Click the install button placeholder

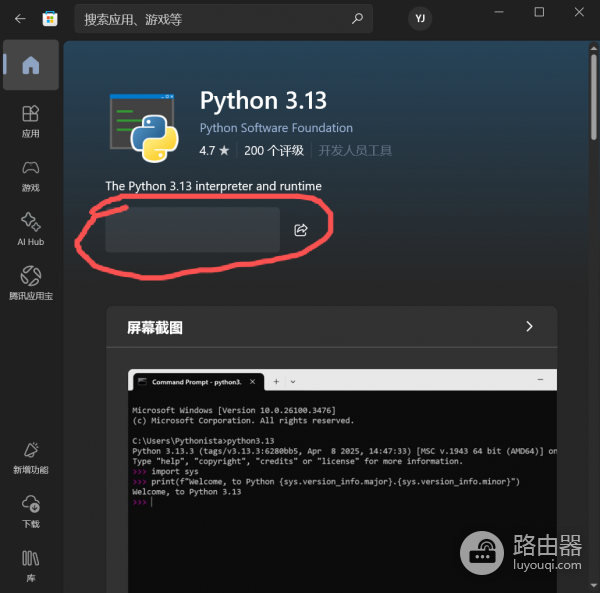[192, 230]
